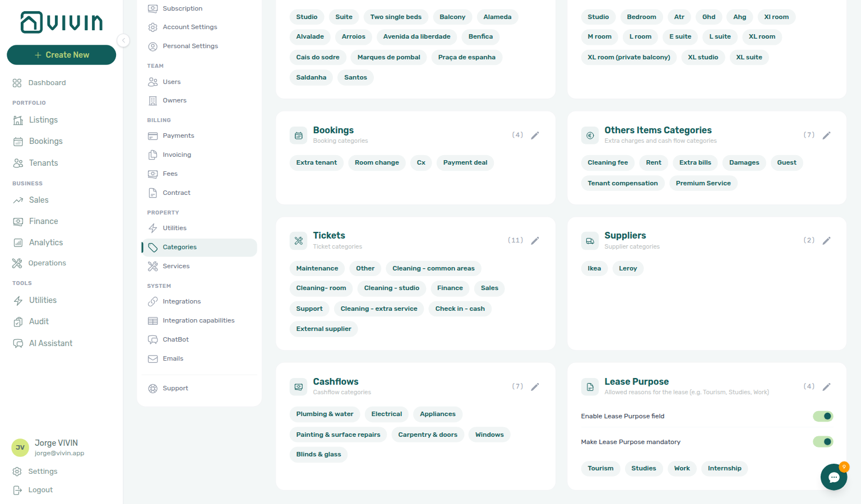Click the Users icon under Team
The height and width of the screenshot is (504, 861).
(152, 82)
